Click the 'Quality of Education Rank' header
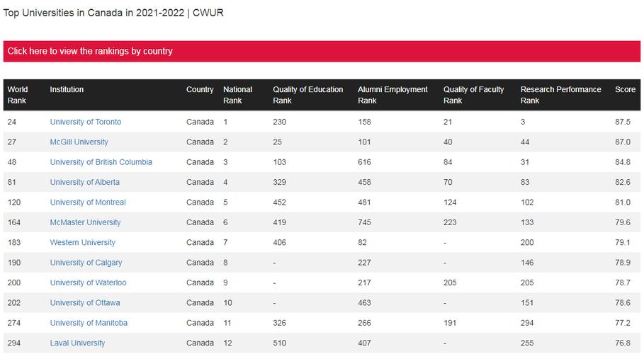The width and height of the screenshot is (644, 354). click(307, 95)
